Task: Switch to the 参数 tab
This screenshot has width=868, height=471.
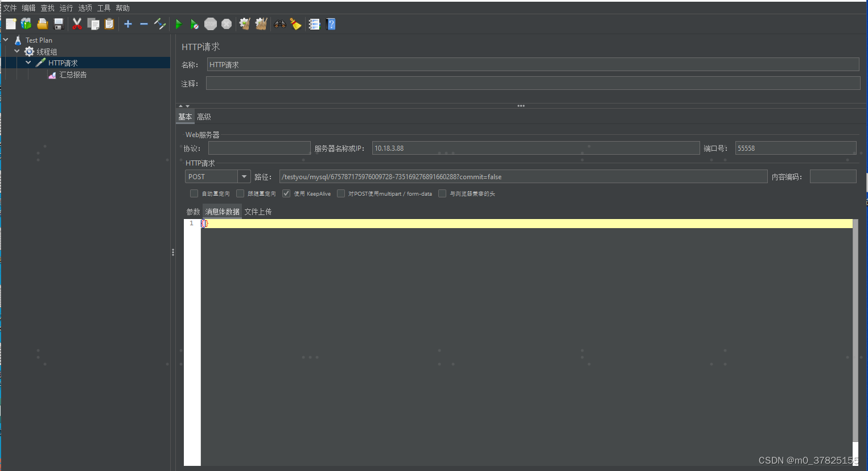Action: point(192,211)
